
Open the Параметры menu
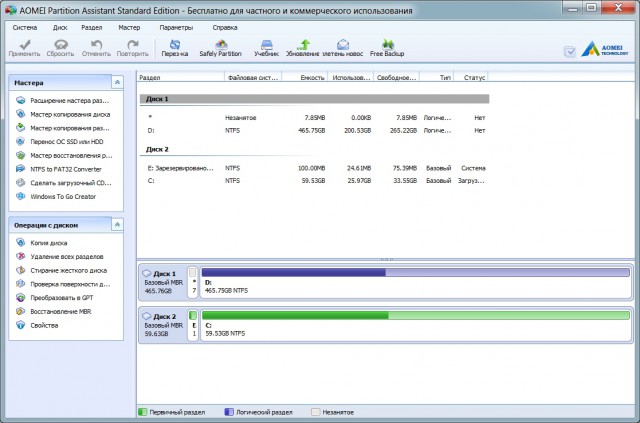point(176,28)
